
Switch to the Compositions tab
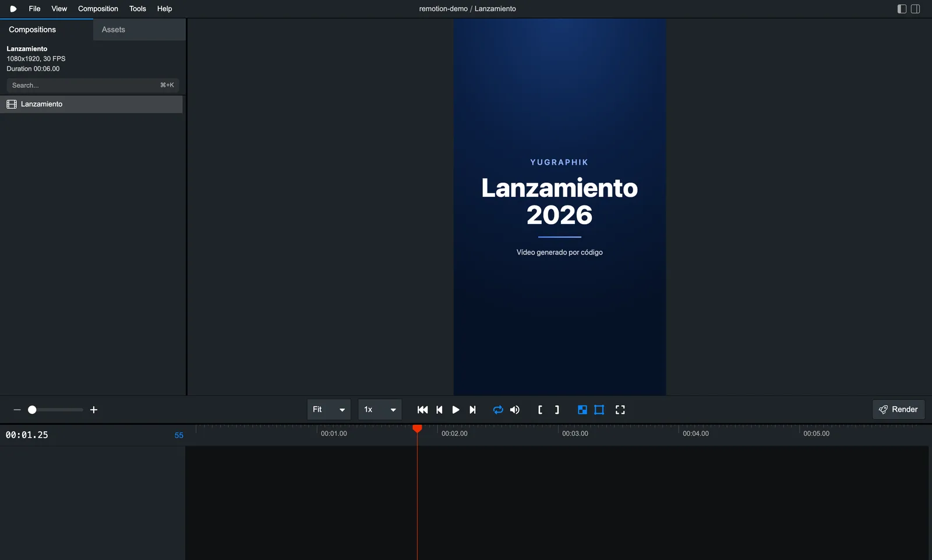[47, 30]
